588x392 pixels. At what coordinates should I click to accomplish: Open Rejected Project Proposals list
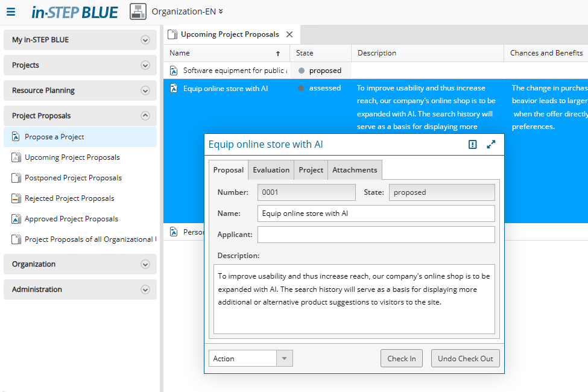(69, 198)
